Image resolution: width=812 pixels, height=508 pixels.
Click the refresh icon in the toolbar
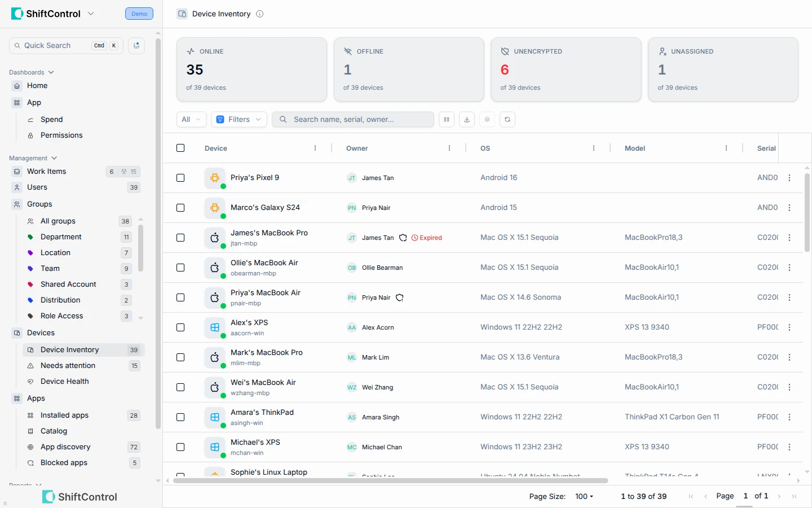coord(507,120)
